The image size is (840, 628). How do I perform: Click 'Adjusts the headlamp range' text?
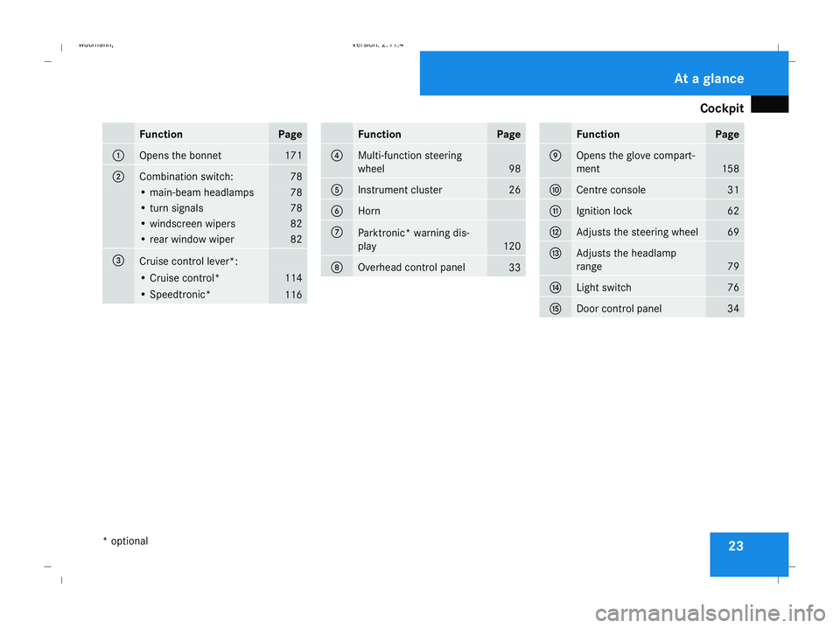pos(626,260)
